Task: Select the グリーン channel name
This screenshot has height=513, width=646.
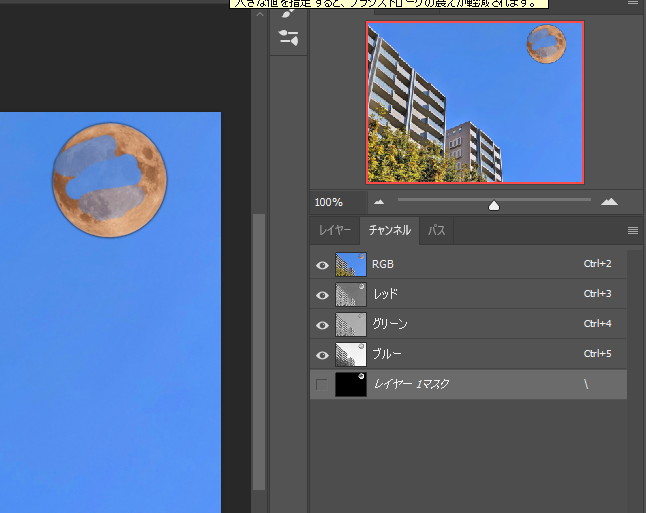Action: coord(390,324)
